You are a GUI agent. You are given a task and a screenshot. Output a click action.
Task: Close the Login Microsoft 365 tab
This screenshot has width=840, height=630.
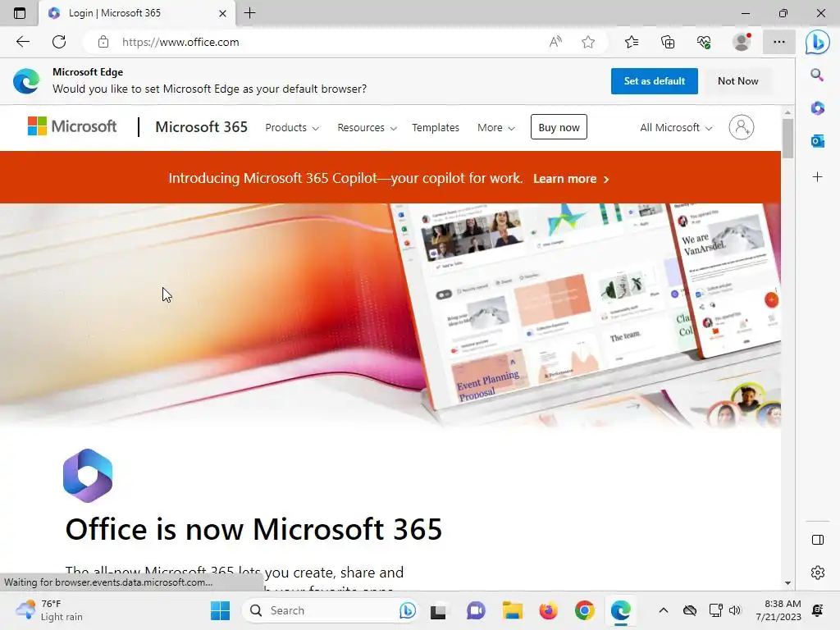(x=222, y=13)
